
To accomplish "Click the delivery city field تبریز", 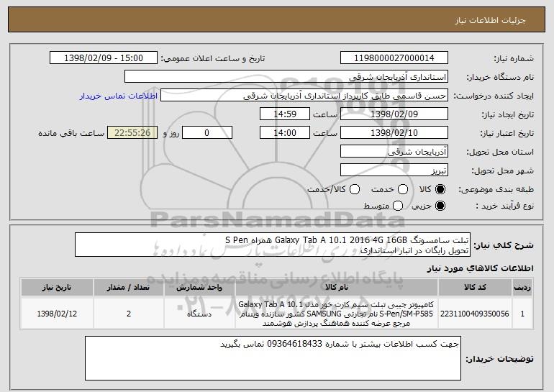I will 394,170.
